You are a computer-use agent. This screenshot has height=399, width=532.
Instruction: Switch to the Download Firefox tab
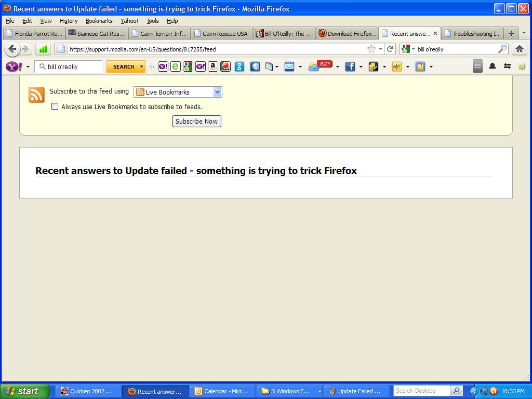(x=347, y=34)
